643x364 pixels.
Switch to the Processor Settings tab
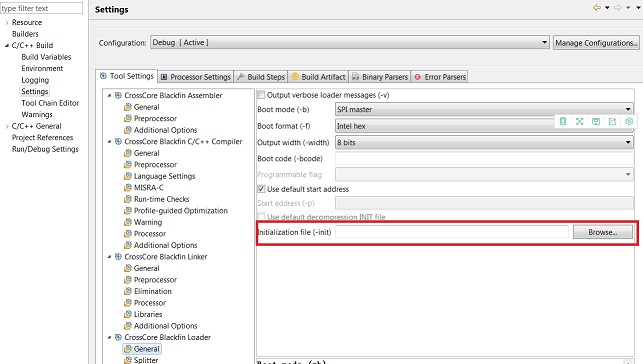pyautogui.click(x=196, y=77)
